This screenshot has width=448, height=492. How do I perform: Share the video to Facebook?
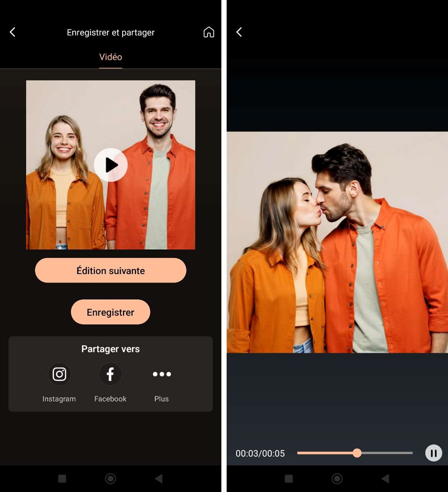(110, 374)
